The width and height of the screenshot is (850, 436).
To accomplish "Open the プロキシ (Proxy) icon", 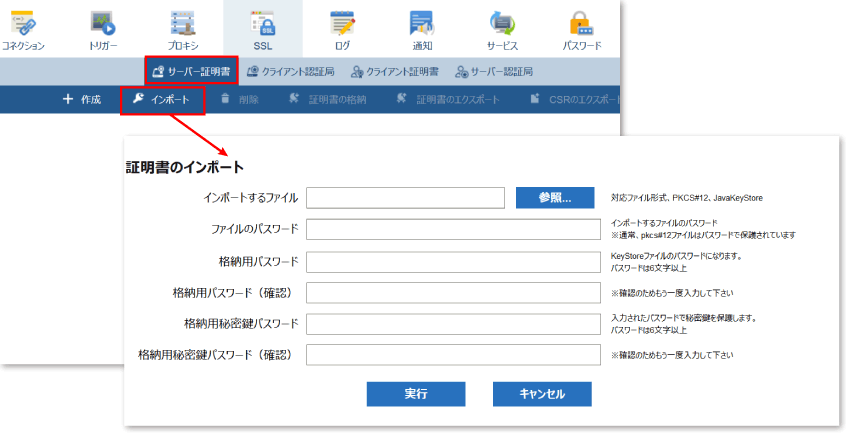I will pos(183,30).
